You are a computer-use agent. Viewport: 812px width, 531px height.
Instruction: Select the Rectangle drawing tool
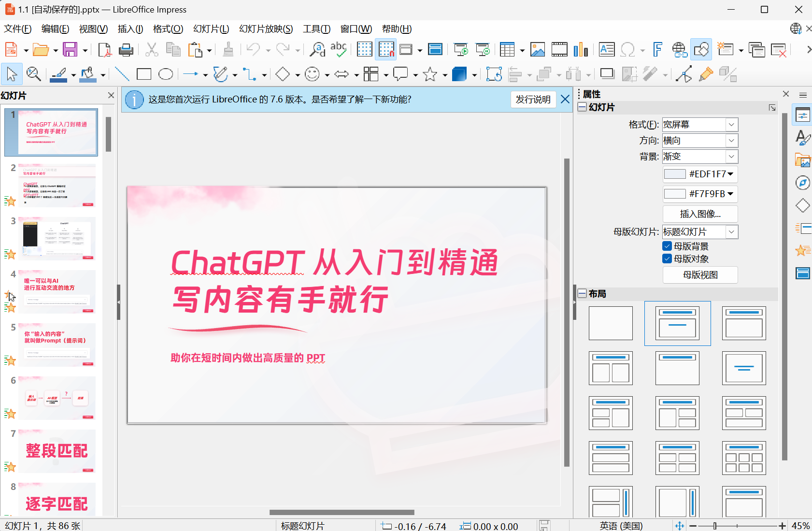[144, 74]
